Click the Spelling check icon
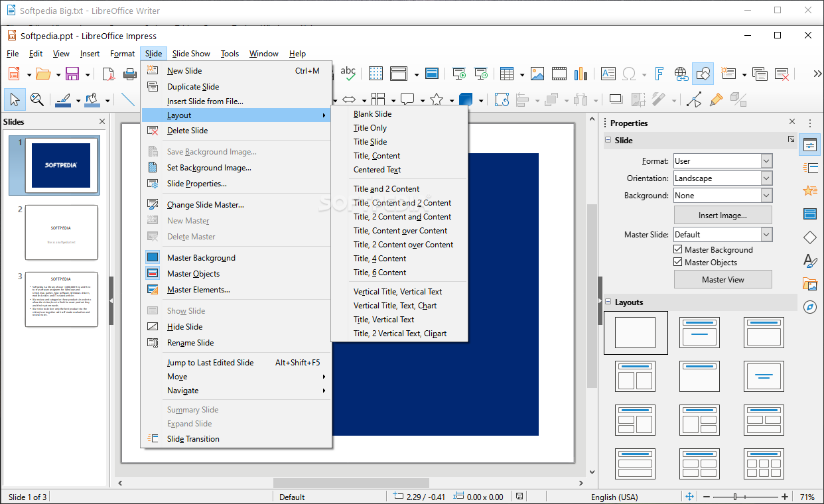 click(x=348, y=73)
